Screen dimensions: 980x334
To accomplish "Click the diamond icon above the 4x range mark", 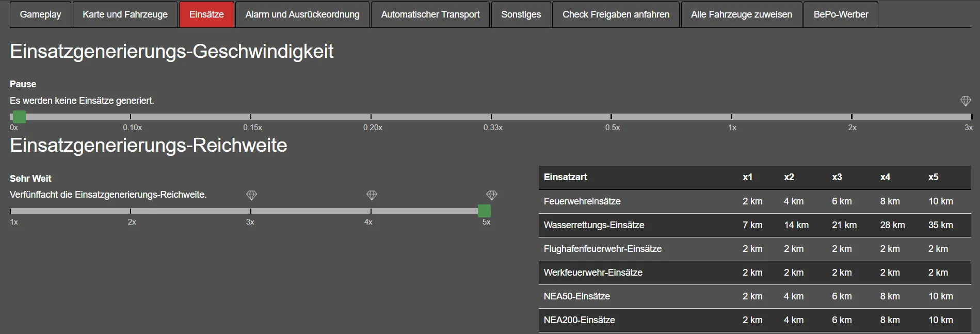I will [x=372, y=195].
